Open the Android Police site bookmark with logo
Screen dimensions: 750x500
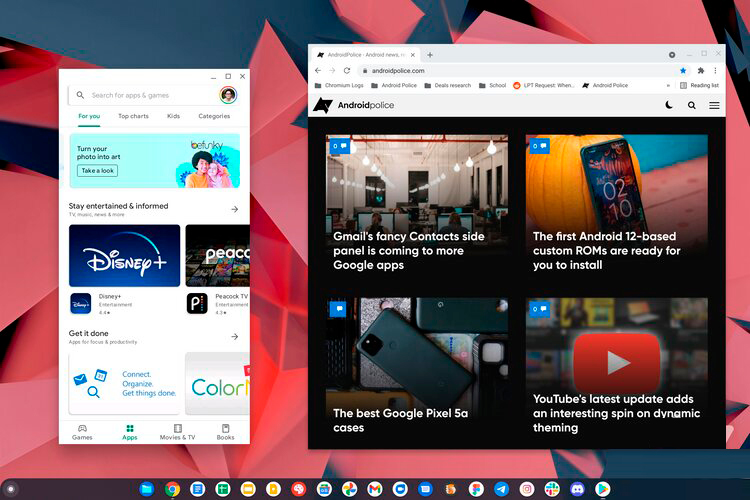605,85
